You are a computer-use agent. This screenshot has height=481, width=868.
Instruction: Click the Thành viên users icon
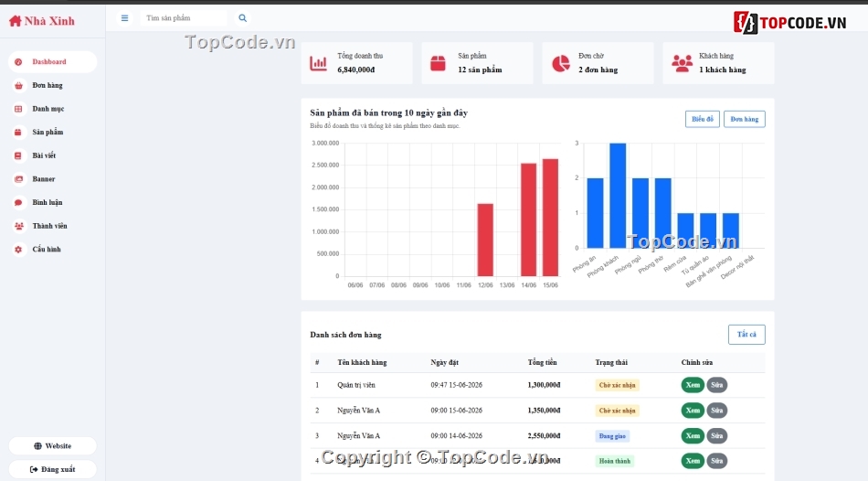pyautogui.click(x=18, y=226)
